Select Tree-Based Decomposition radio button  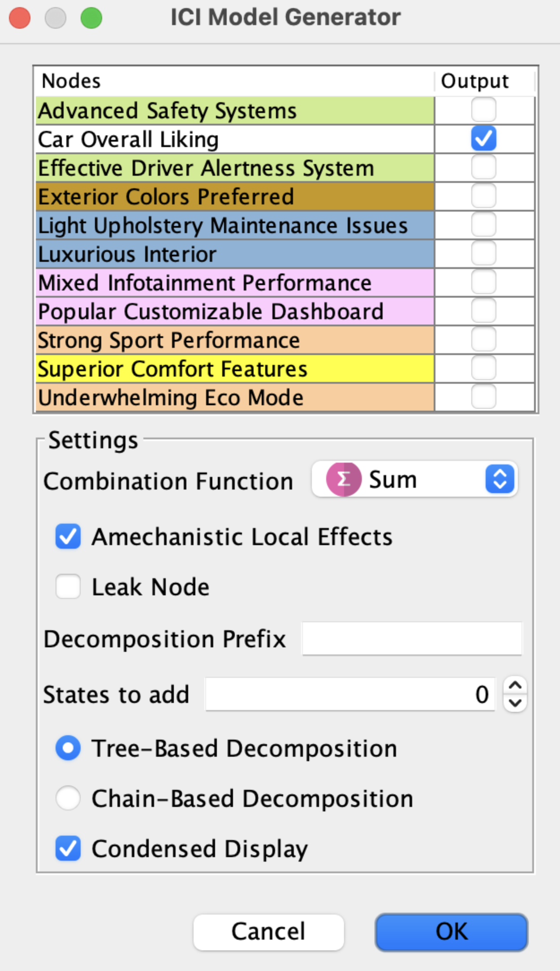(x=68, y=748)
